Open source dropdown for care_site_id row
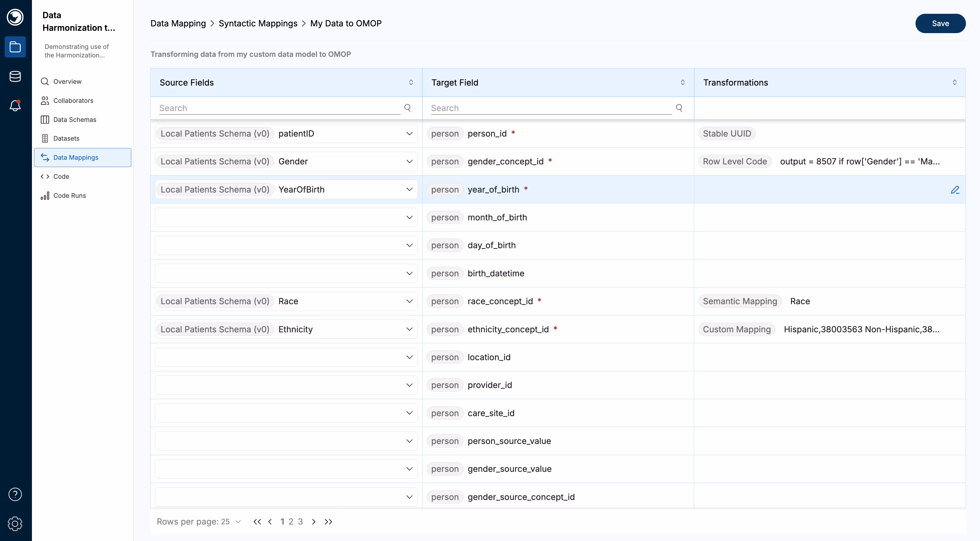 286,413
